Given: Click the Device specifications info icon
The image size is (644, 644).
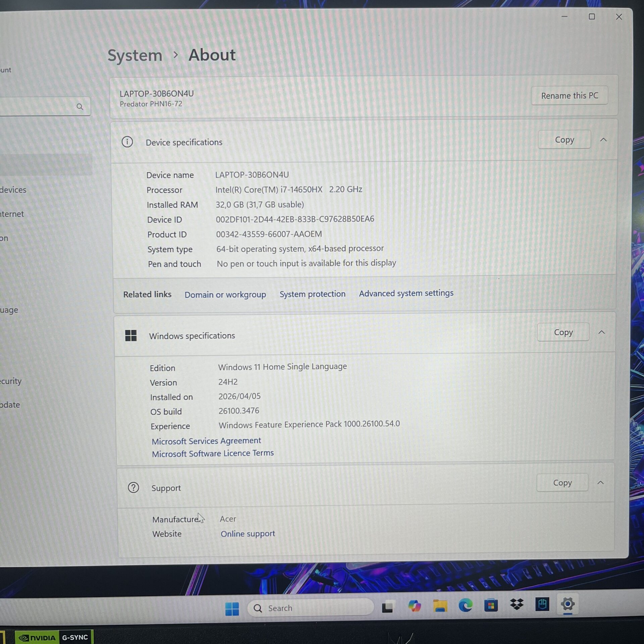Looking at the screenshot, I should (127, 142).
